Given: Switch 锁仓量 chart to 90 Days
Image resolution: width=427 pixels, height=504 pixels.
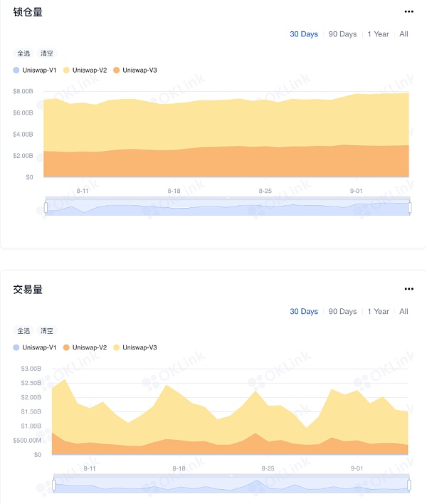Looking at the screenshot, I should pyautogui.click(x=342, y=34).
